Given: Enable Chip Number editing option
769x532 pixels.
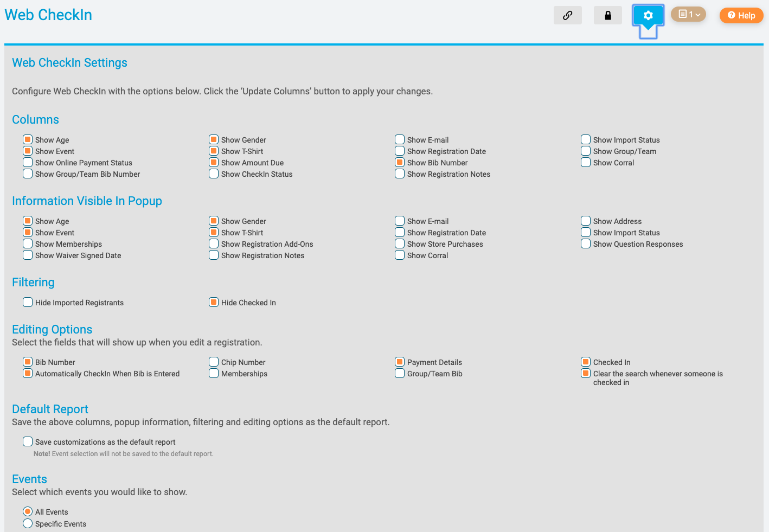Looking at the screenshot, I should 214,362.
